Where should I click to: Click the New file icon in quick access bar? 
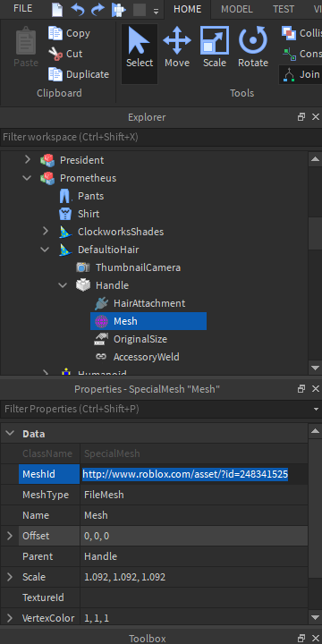pos(58,9)
